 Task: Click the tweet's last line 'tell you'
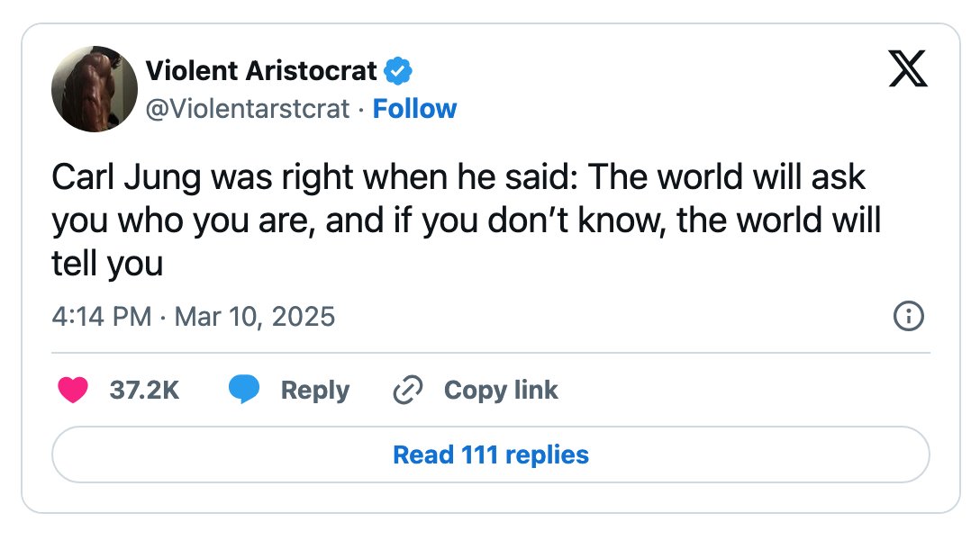click(107, 264)
